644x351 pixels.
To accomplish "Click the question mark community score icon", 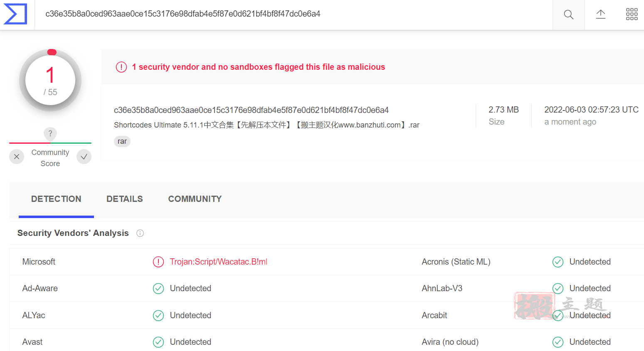I will point(50,134).
